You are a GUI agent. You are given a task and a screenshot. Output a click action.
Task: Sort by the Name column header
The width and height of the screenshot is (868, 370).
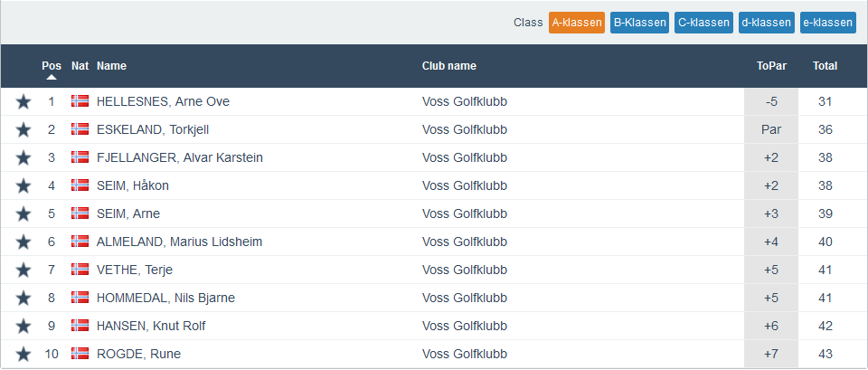click(111, 66)
